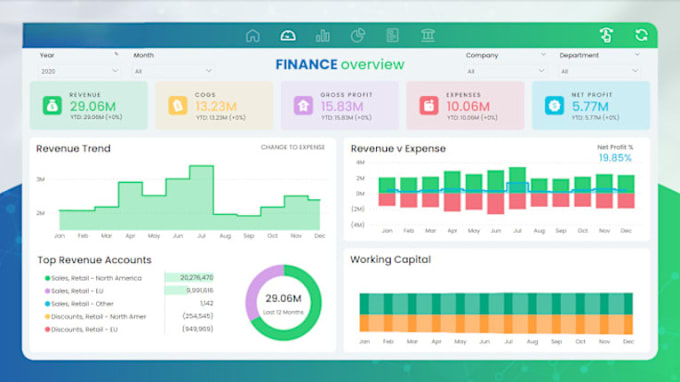Open the Home page icon
Screen dimensions: 680x382
click(x=253, y=36)
